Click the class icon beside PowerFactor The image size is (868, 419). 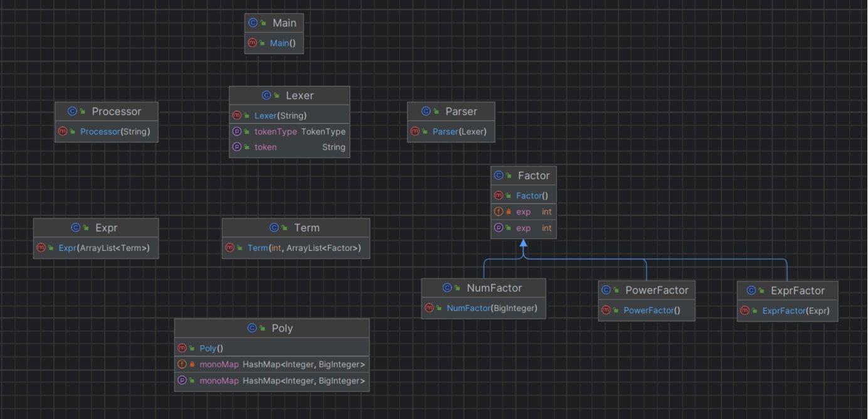(606, 290)
